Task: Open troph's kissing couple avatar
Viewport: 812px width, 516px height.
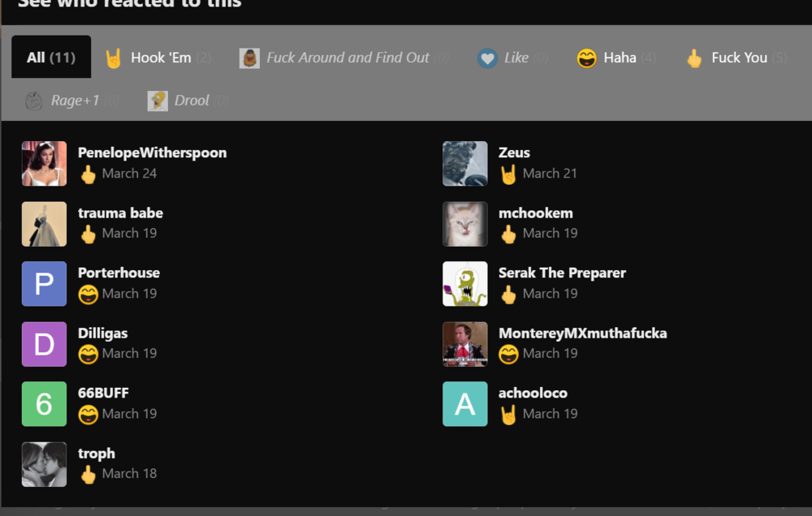Action: click(x=44, y=464)
